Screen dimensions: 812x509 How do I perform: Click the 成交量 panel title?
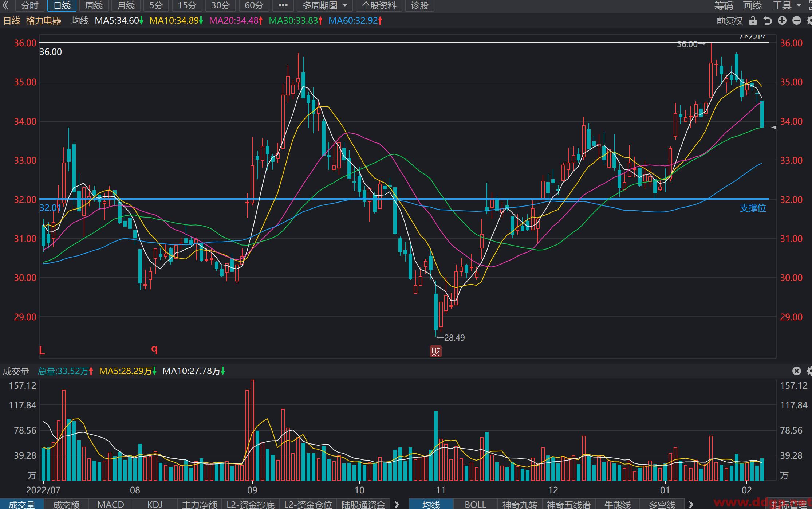16,371
